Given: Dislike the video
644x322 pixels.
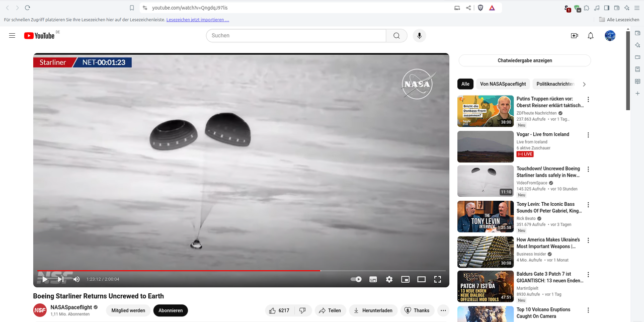Looking at the screenshot, I should tap(302, 310).
